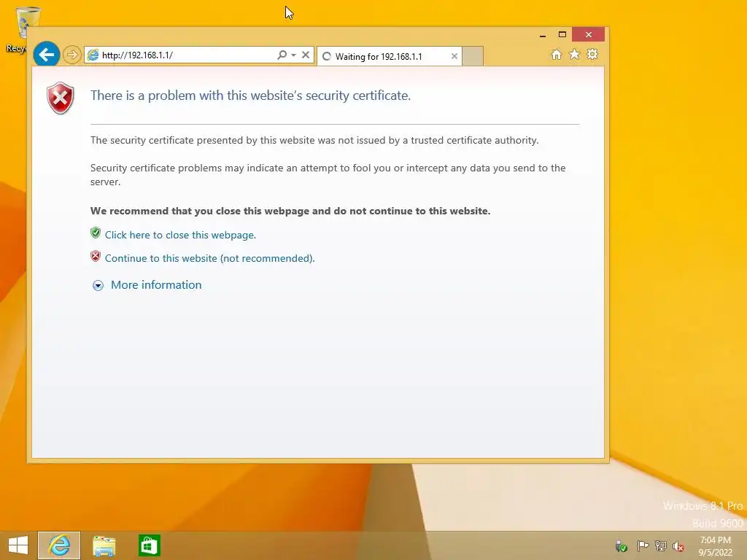This screenshot has width=747, height=560.
Task: Click 'Continue to this website (not recommended)' link
Action: pos(209,259)
